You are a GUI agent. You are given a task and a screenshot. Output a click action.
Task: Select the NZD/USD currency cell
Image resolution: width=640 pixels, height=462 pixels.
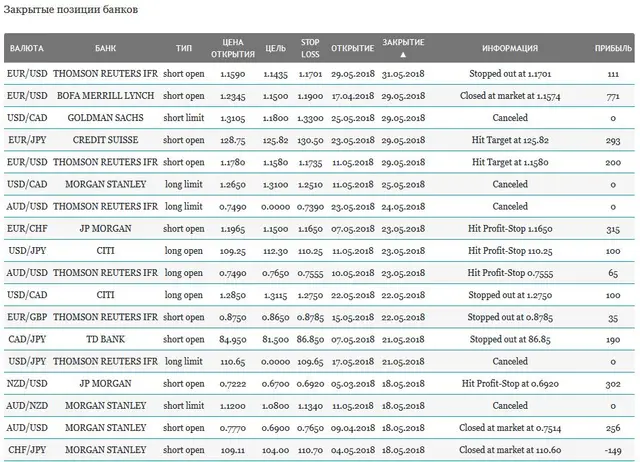pyautogui.click(x=27, y=384)
